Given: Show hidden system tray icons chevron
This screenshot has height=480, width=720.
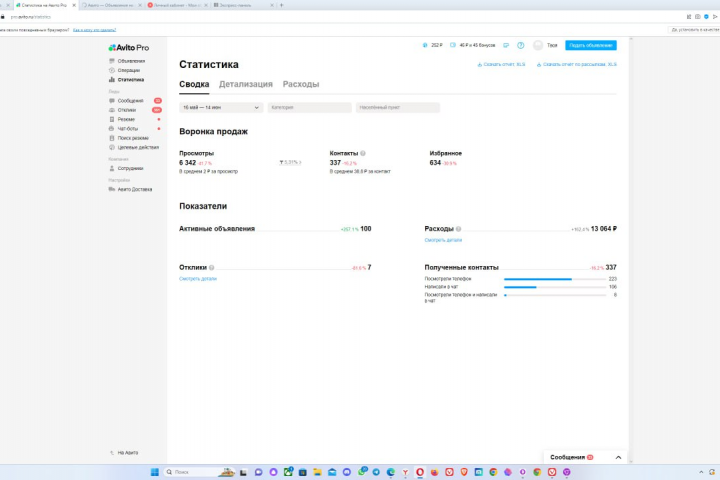Looking at the screenshot, I should (x=701, y=472).
